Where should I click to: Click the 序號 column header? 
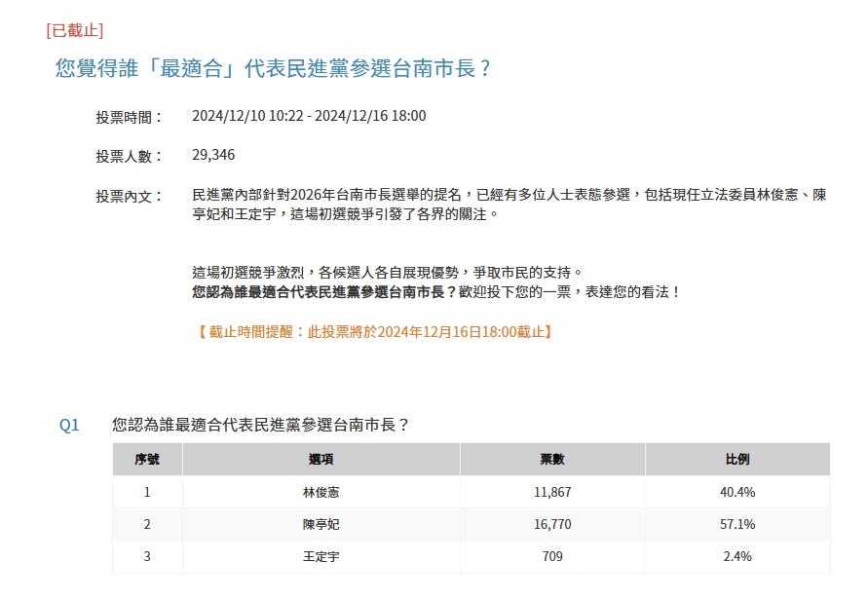pyautogui.click(x=147, y=460)
